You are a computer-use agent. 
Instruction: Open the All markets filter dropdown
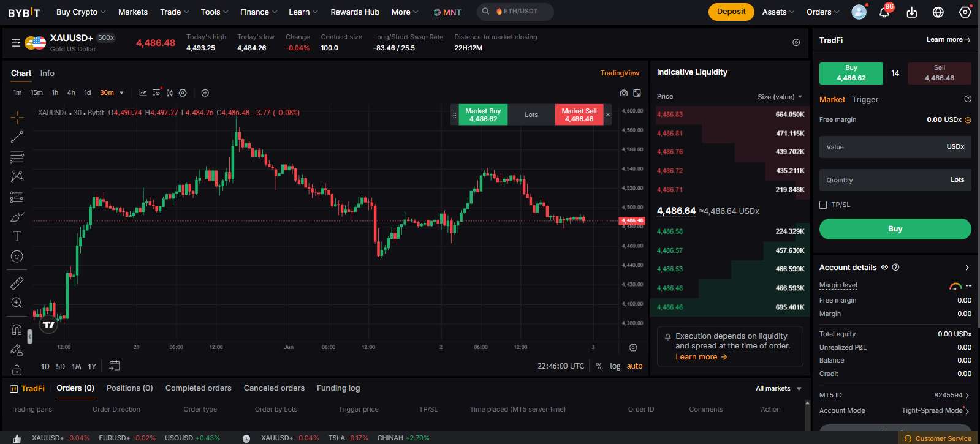[778, 389]
